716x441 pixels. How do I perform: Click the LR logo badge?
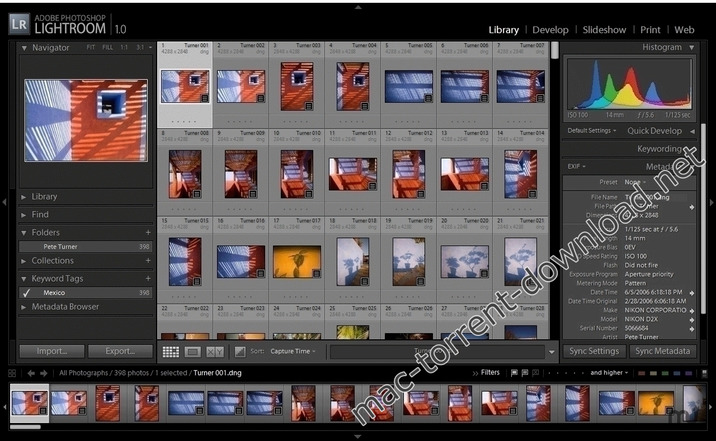click(19, 24)
